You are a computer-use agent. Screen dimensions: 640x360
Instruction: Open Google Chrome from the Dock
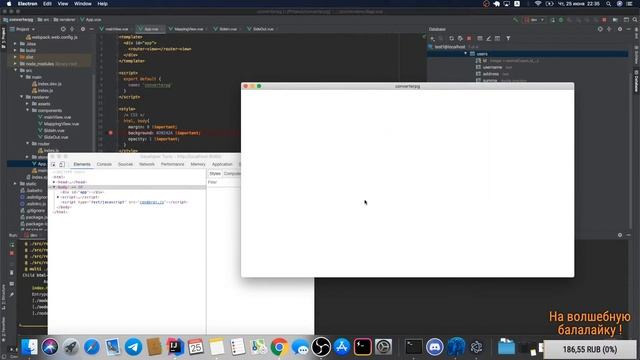coord(279,347)
